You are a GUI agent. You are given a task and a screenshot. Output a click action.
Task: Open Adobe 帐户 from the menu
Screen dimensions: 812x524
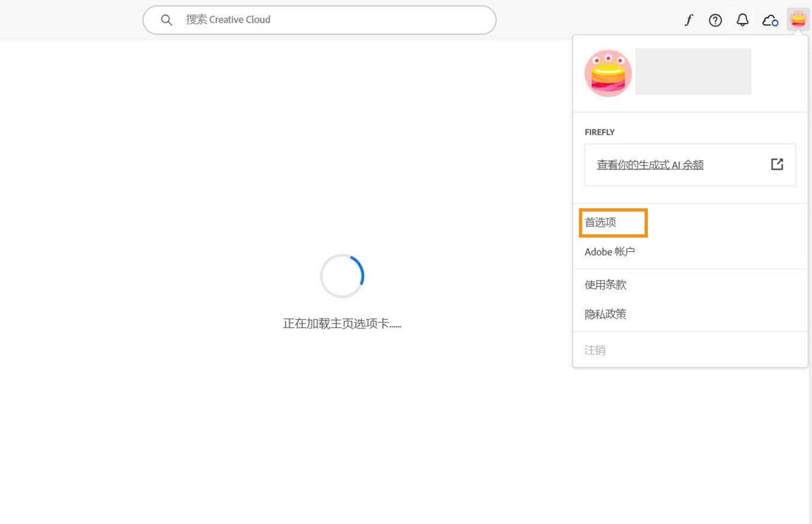pos(610,251)
